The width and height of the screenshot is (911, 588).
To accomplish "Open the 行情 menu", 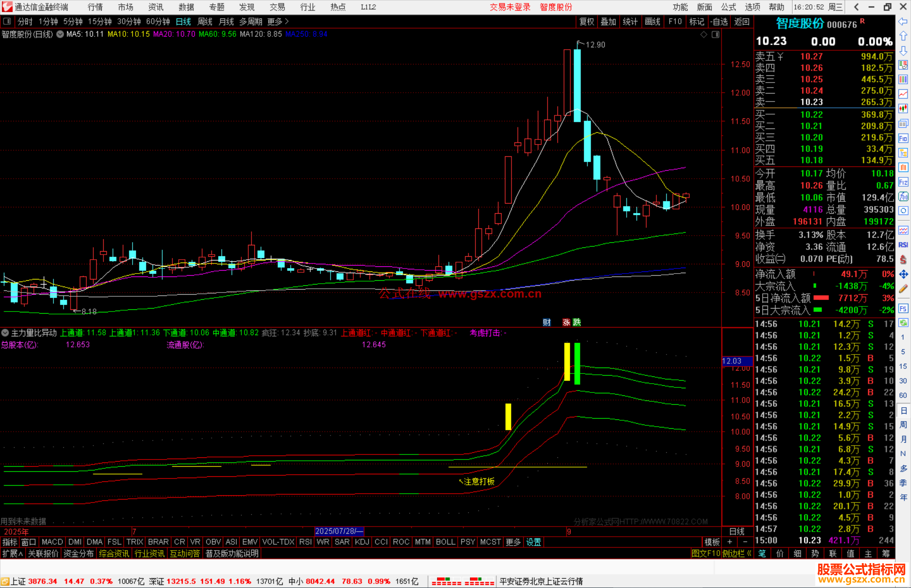I will [95, 7].
